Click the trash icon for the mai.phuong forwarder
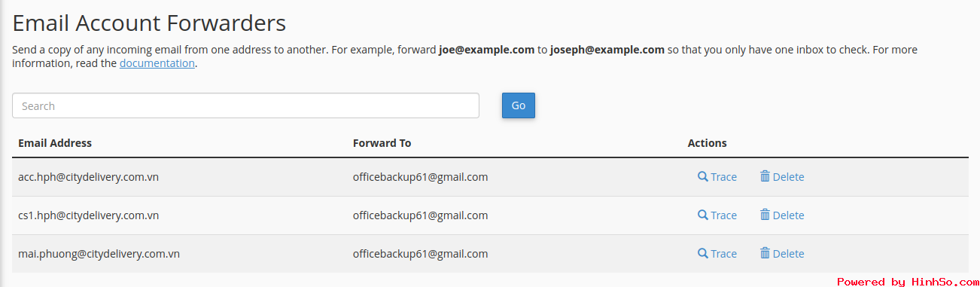 [765, 253]
